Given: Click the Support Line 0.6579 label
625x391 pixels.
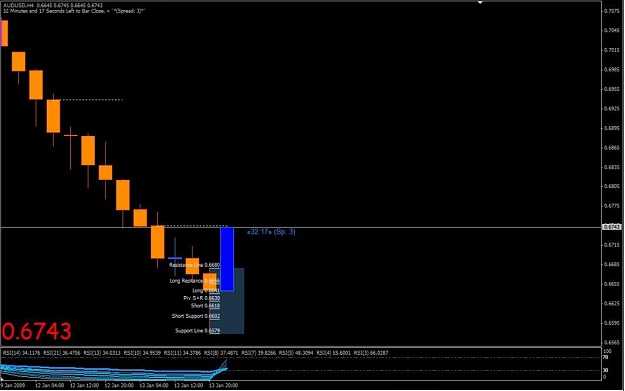Looking at the screenshot, I should tap(197, 330).
